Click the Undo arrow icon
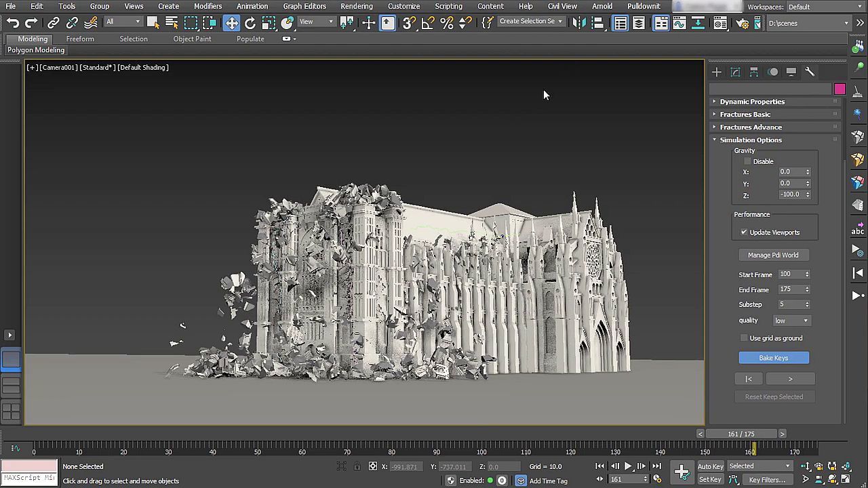Viewport: 868px width, 488px height. tap(12, 23)
